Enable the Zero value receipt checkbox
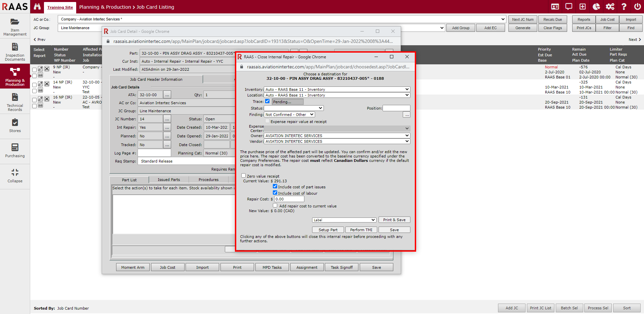Screen dimensions: 644x314 [244, 175]
